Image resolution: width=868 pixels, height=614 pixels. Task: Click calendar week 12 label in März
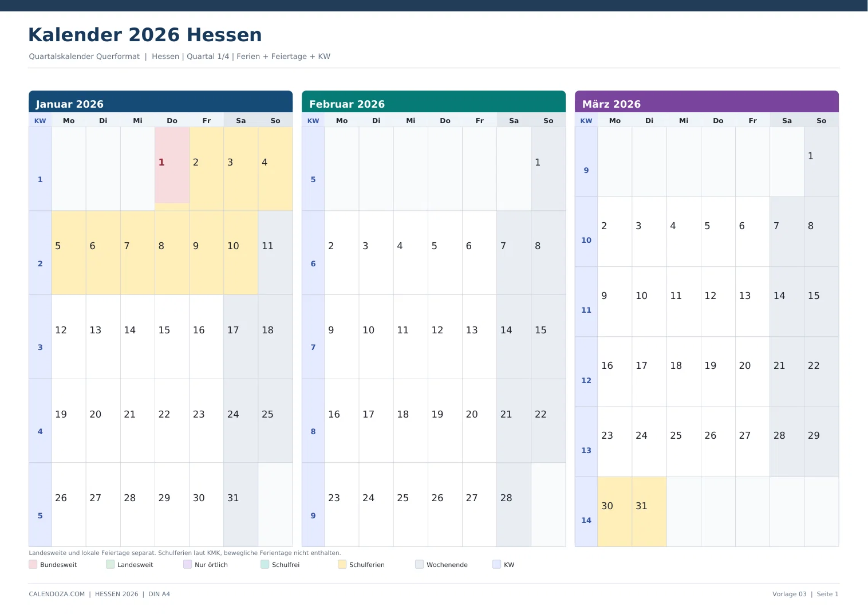click(x=586, y=380)
